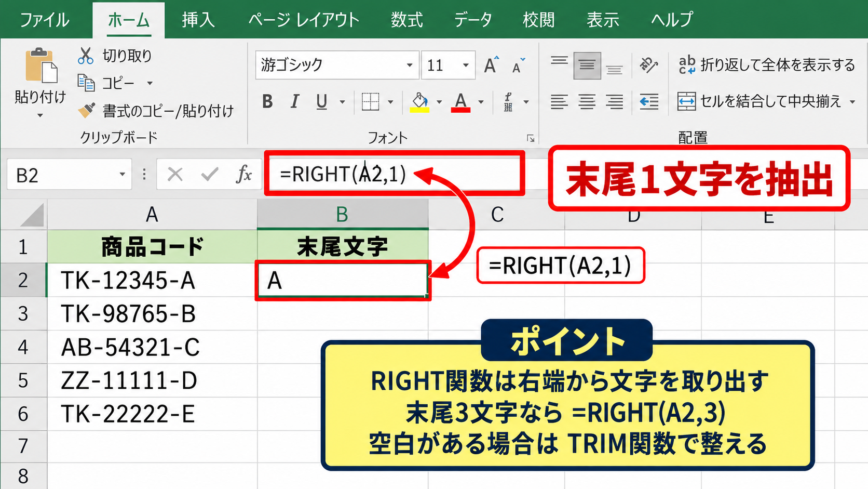This screenshot has height=489, width=868.
Task: Expand the セルを結合して中央揃え dropdown arrow
Action: point(852,102)
